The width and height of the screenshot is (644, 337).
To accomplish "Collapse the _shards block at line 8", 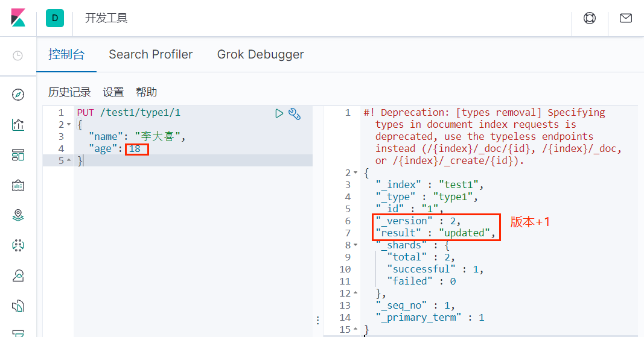I will tap(355, 245).
